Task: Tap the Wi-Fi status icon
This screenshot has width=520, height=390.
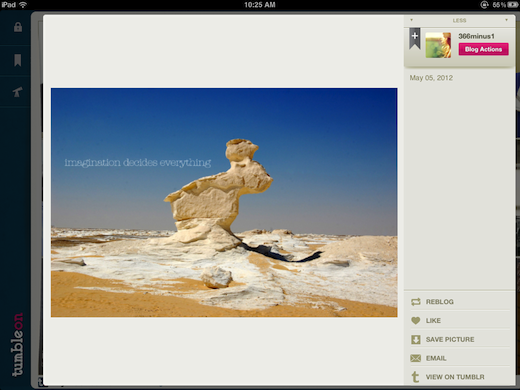Action: (x=23, y=5)
